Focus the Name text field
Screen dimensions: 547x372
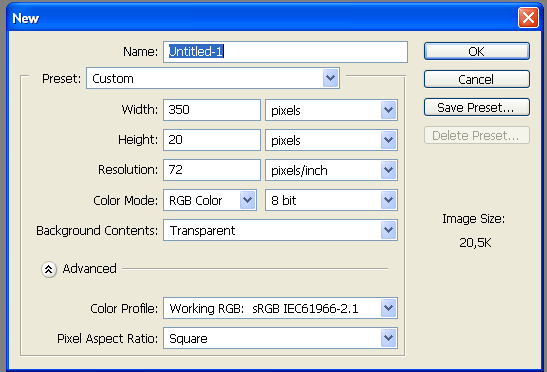click(285, 52)
